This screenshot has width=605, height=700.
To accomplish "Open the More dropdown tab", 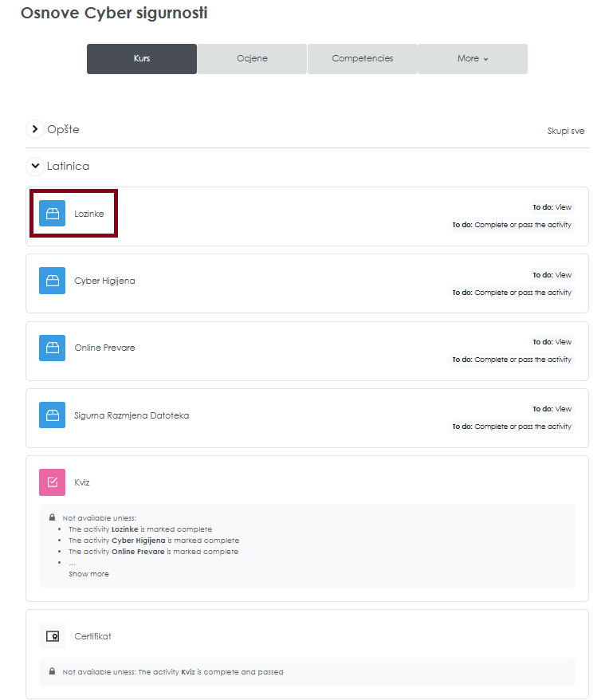I will coord(472,59).
